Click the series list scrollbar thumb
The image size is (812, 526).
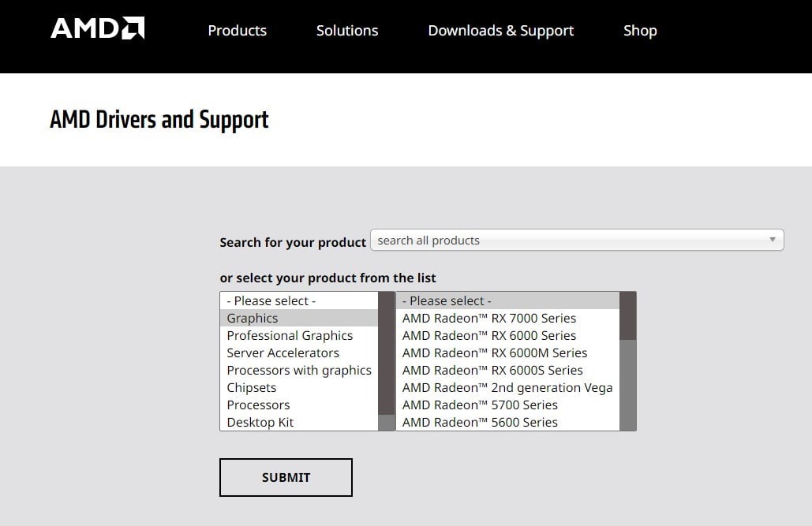tap(627, 315)
